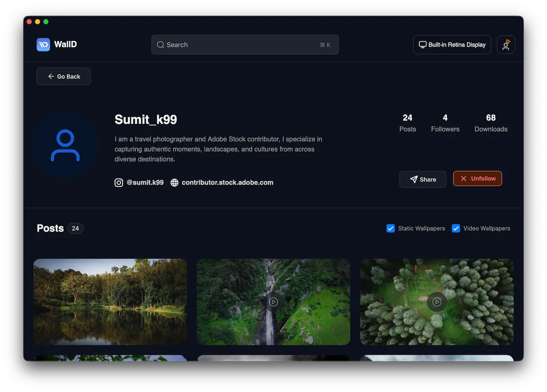Open the user account icon

click(506, 45)
